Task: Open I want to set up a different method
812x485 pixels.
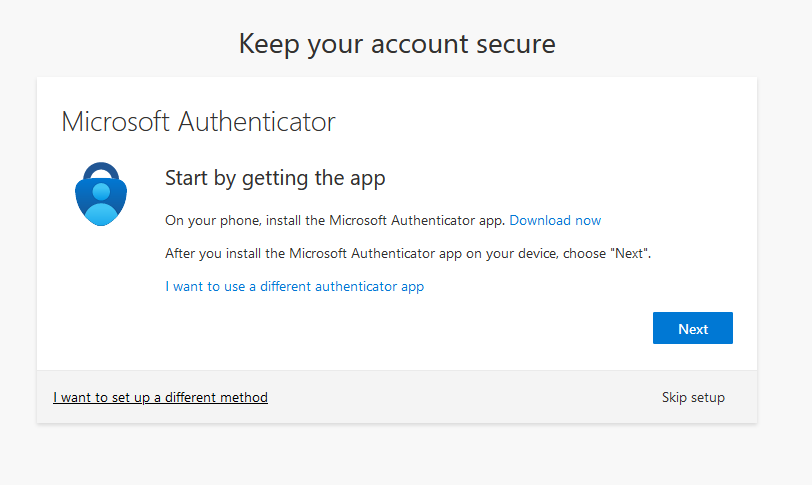Action: pyautogui.click(x=160, y=397)
